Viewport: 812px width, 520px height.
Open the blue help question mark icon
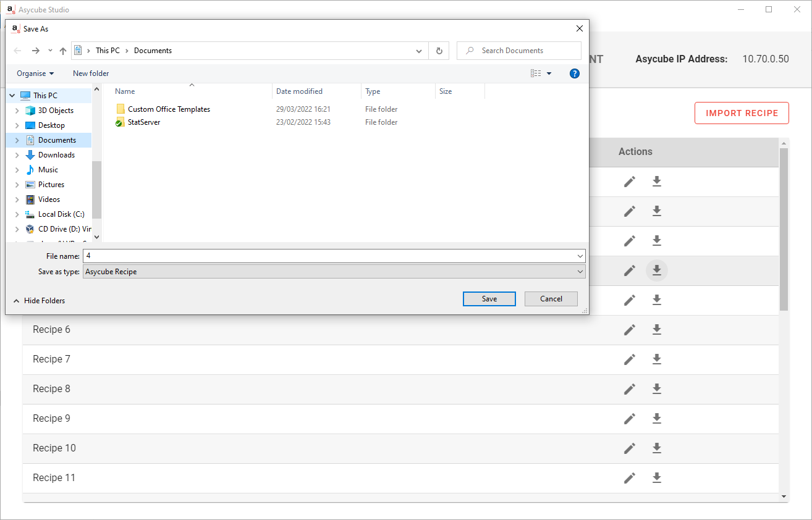574,73
